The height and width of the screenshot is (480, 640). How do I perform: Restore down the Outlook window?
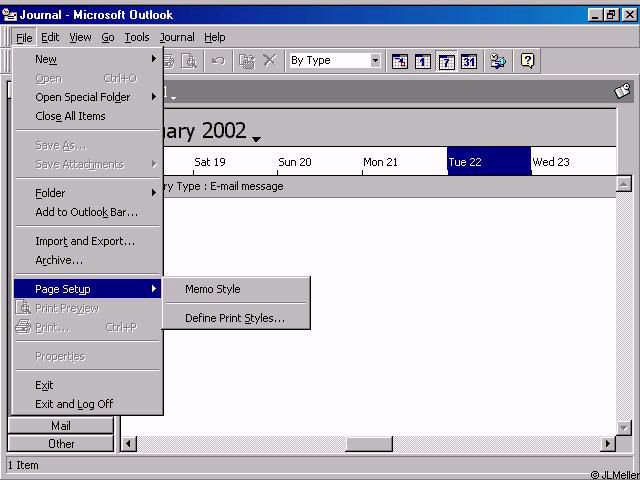[x=611, y=15]
